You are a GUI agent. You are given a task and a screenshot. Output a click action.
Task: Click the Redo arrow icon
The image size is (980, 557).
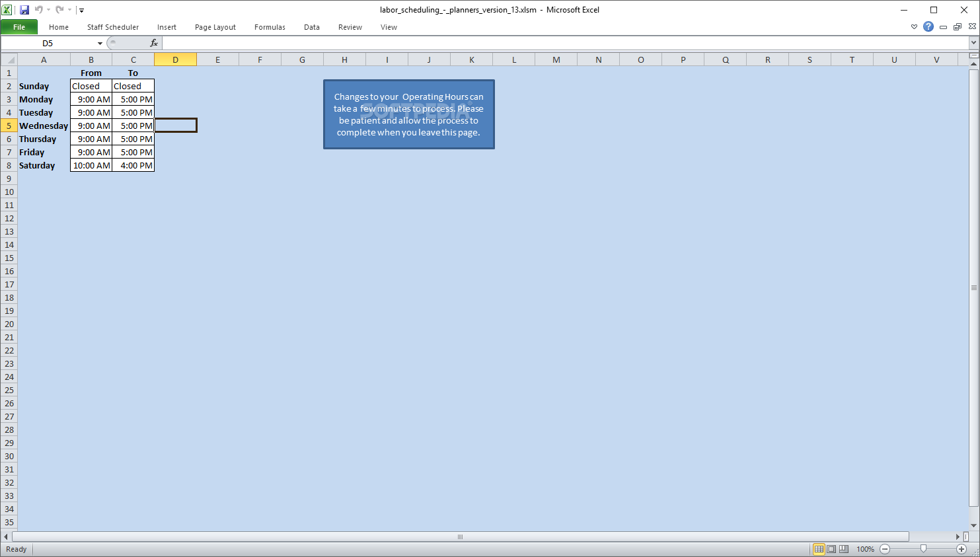coord(59,10)
